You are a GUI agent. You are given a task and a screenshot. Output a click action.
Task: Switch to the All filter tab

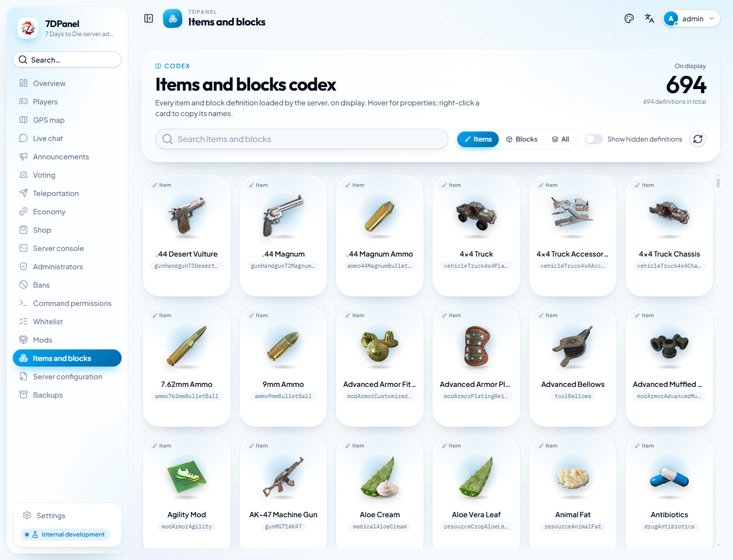(x=560, y=139)
